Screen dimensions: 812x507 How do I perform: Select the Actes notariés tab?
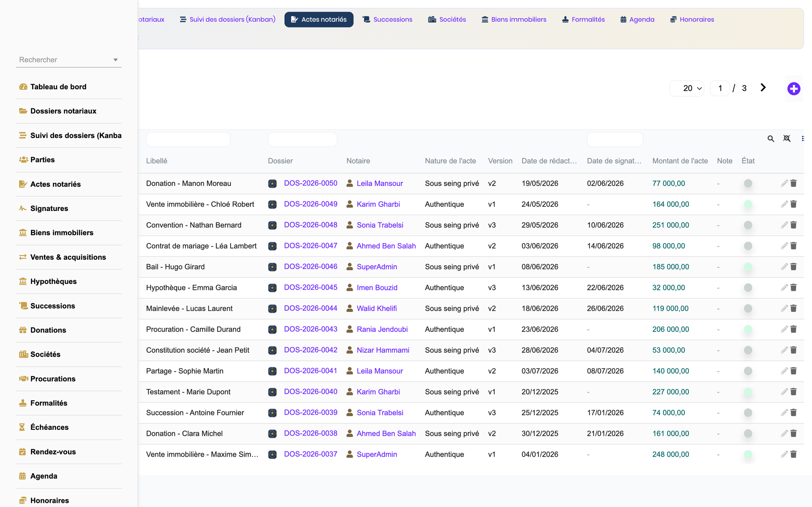(x=319, y=20)
